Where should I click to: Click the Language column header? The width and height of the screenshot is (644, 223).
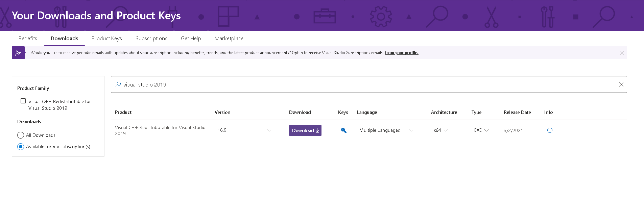click(x=367, y=112)
